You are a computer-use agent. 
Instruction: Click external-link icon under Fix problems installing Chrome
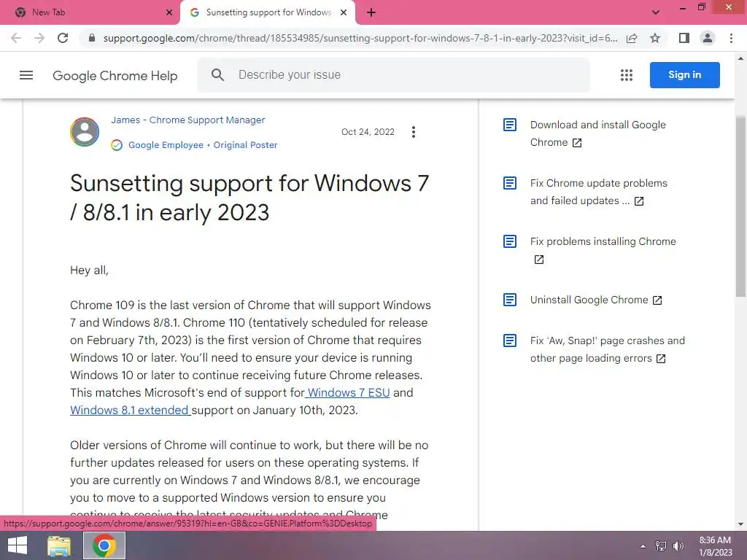539,260
